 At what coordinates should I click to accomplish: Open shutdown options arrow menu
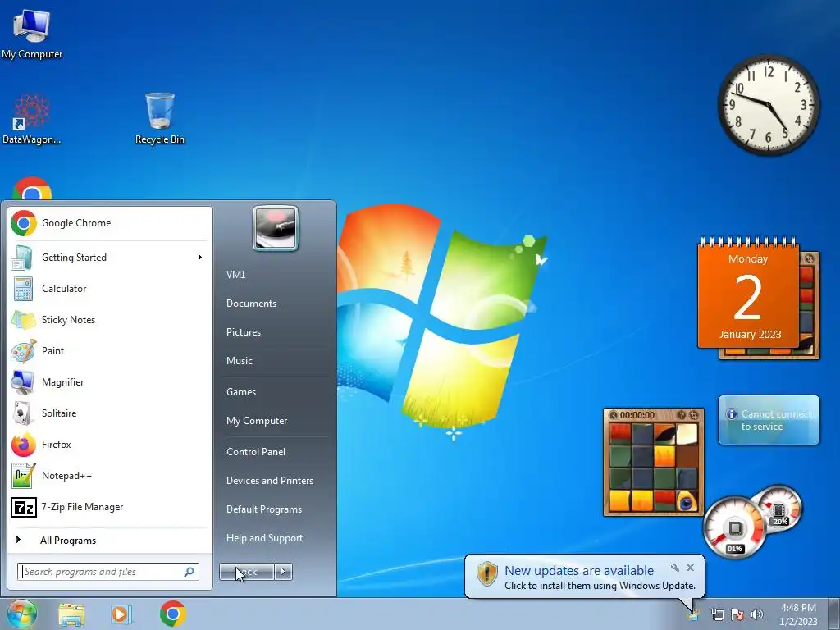pyautogui.click(x=283, y=572)
